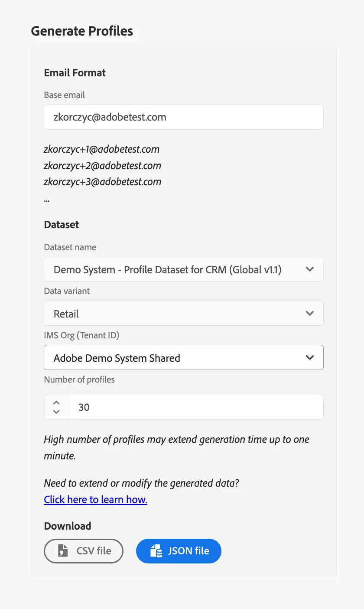Select the Number of profiles field showing 30
Screen dimensions: 364x609
pyautogui.click(x=196, y=407)
